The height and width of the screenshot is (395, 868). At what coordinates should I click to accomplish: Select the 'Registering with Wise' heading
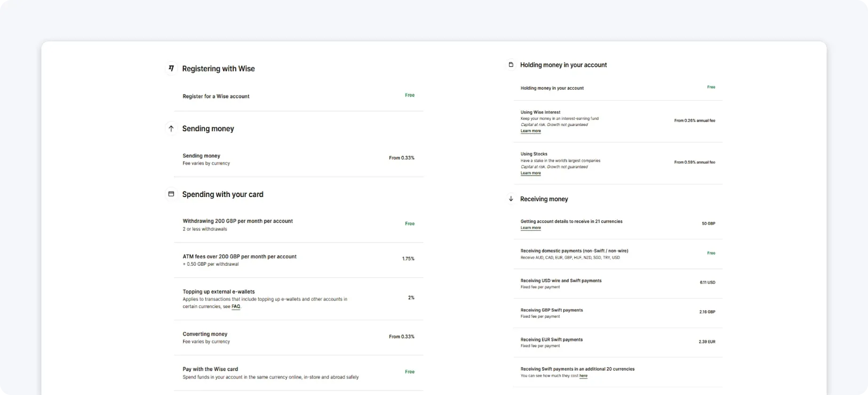tap(218, 69)
